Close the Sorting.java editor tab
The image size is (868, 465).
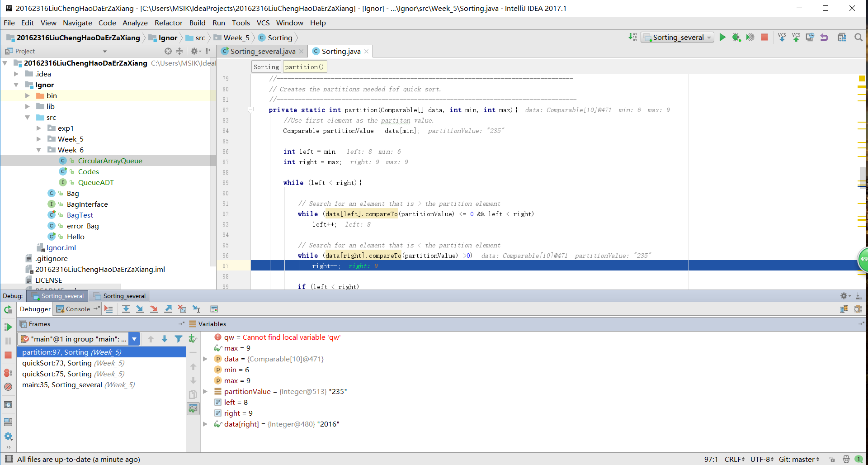click(366, 52)
